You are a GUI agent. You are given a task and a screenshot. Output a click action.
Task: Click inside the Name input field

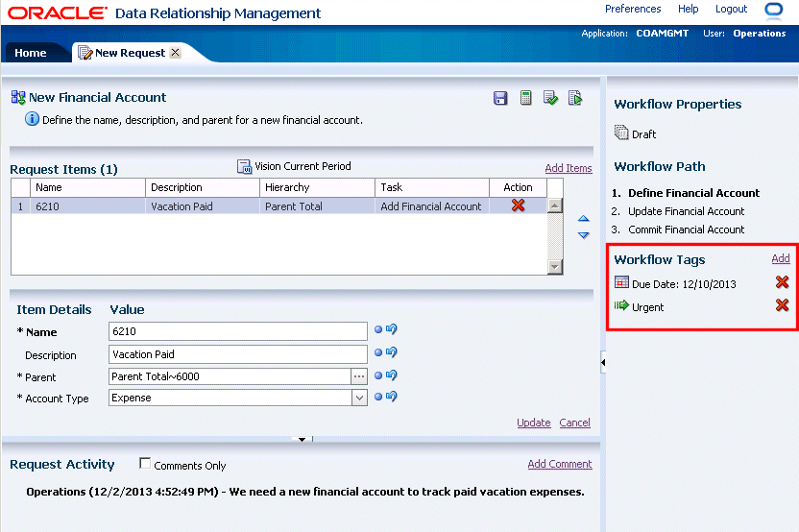pos(238,331)
